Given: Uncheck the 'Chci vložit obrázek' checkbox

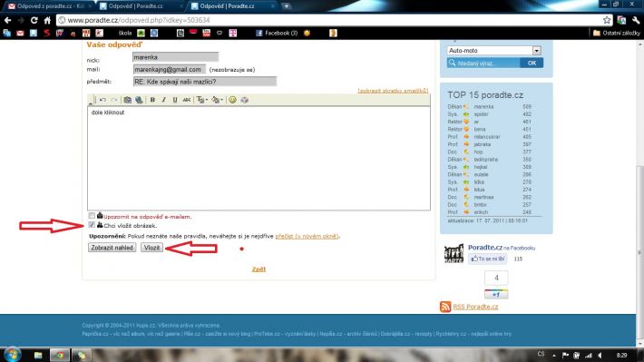Looking at the screenshot, I should tap(92, 225).
